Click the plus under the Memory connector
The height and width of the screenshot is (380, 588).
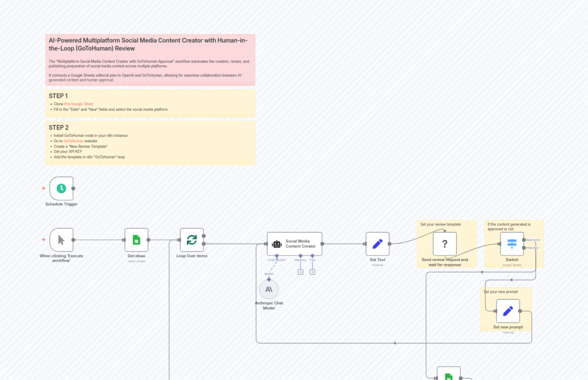tap(300, 272)
